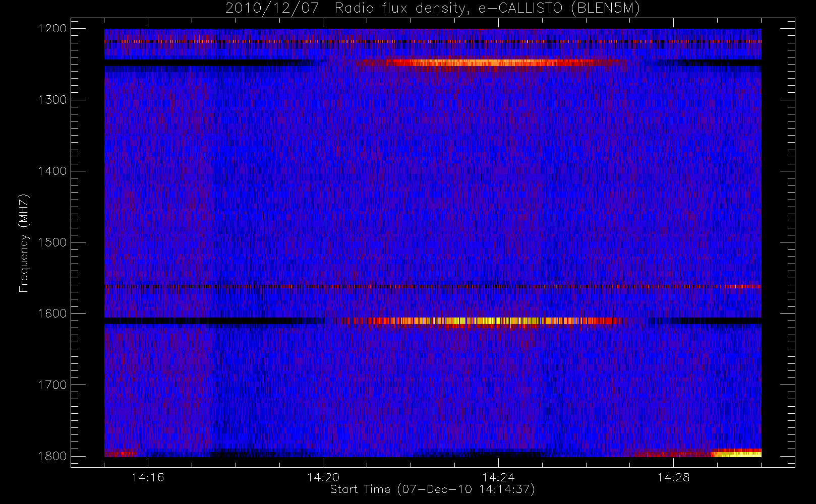
Task: Click the 1600 frequency tick label
Action: (x=52, y=313)
